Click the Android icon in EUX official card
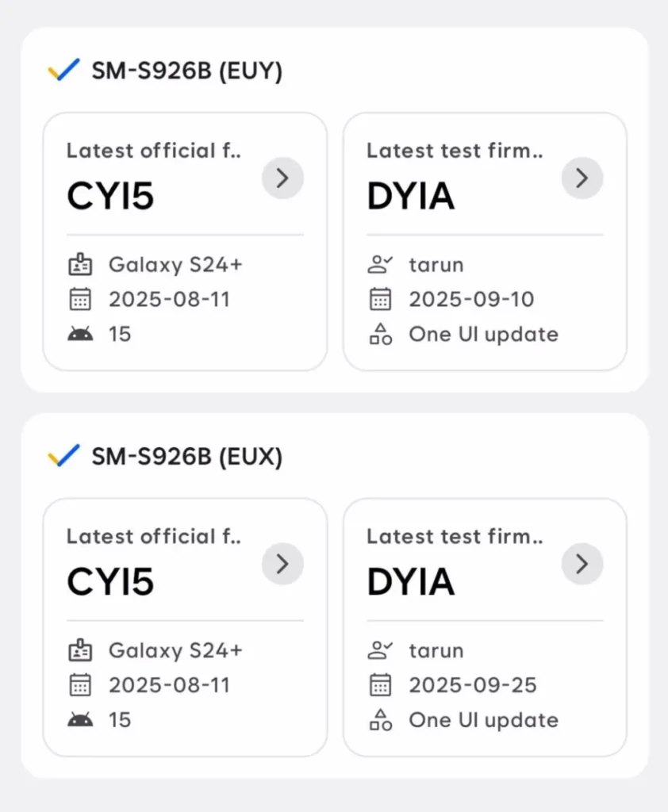This screenshot has width=668, height=812. 80,719
